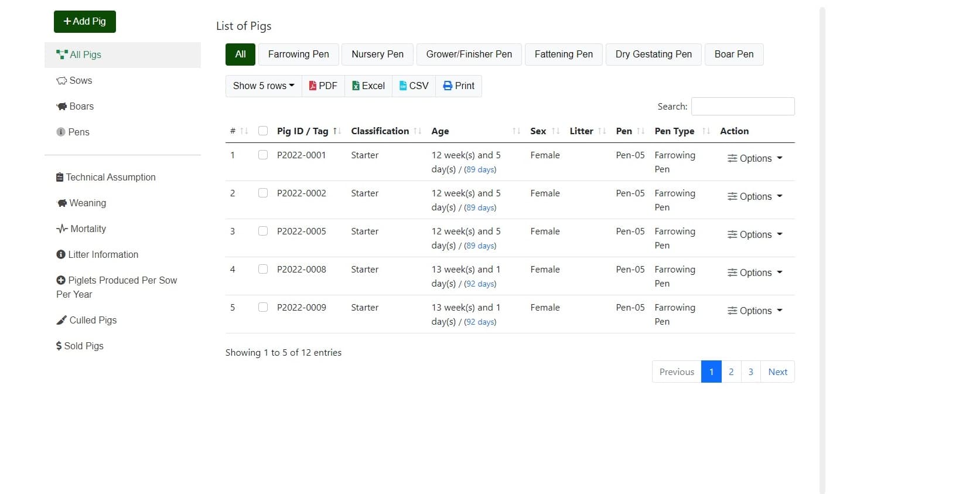
Task: Open Options dropdown for P2022-0001
Action: 754,158
